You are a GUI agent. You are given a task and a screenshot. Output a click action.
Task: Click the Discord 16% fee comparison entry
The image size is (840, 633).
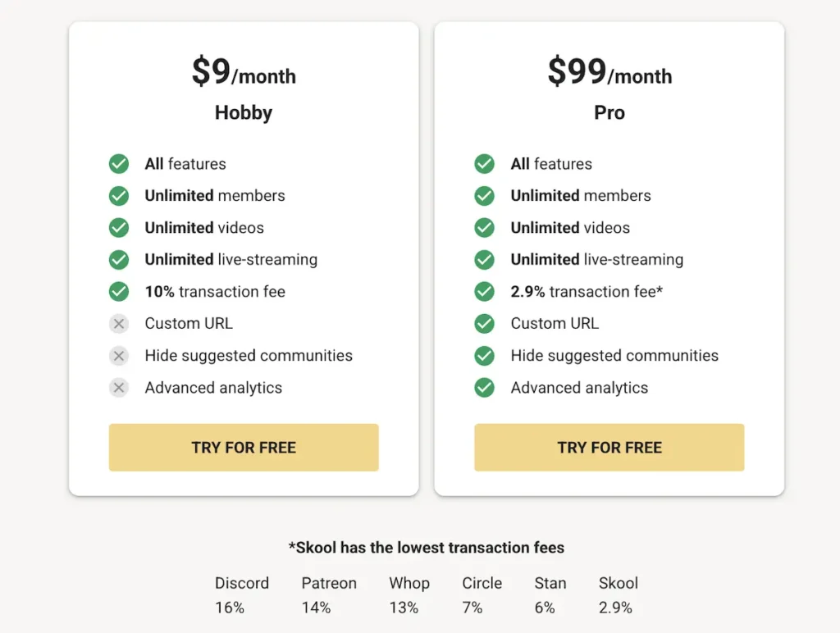tap(241, 595)
